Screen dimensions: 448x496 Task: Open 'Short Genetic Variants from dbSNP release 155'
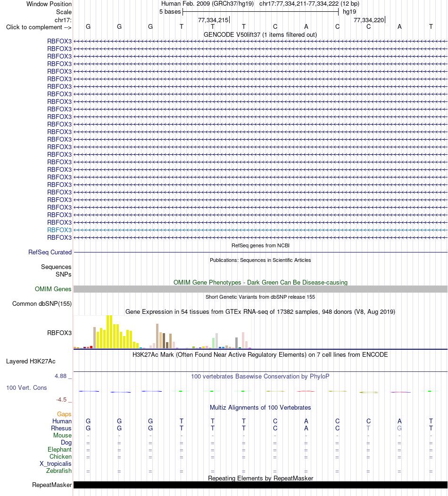click(x=260, y=297)
